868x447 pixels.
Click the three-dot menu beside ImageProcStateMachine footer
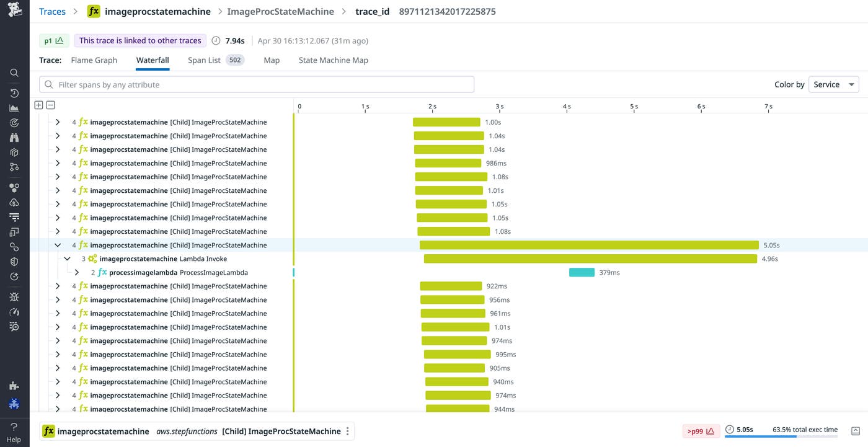348,432
